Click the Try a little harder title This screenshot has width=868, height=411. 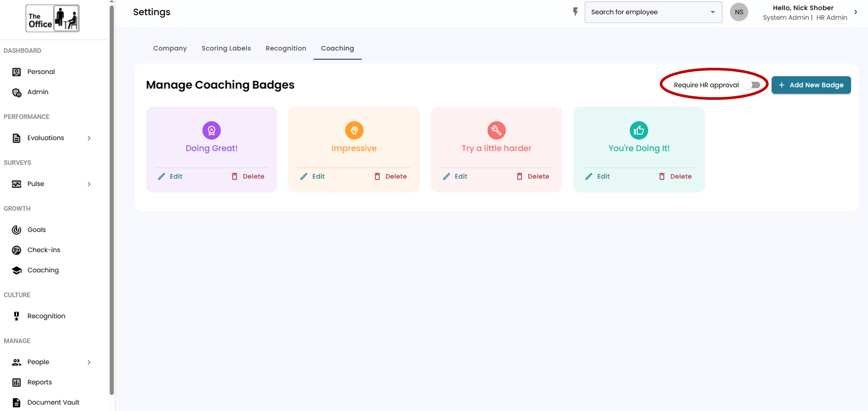tap(496, 148)
